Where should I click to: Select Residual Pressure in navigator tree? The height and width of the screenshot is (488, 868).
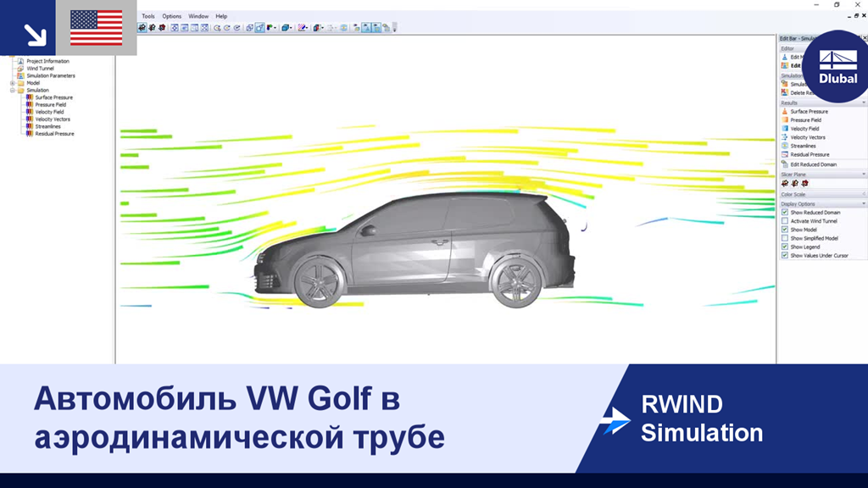[54, 133]
